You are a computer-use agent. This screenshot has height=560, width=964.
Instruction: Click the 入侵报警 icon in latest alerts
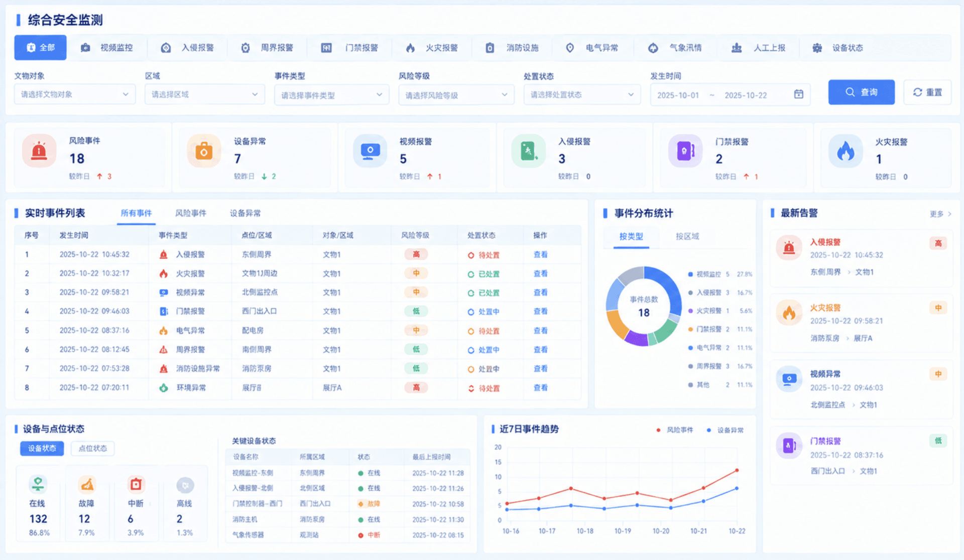coord(789,247)
